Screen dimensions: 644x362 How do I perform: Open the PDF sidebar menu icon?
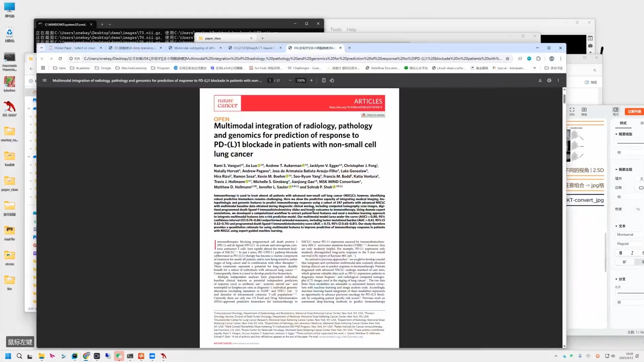(45, 80)
